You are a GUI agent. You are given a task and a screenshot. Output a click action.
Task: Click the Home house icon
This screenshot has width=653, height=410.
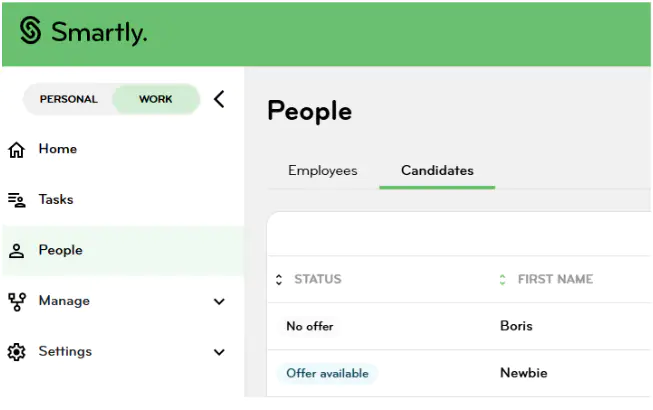17,150
